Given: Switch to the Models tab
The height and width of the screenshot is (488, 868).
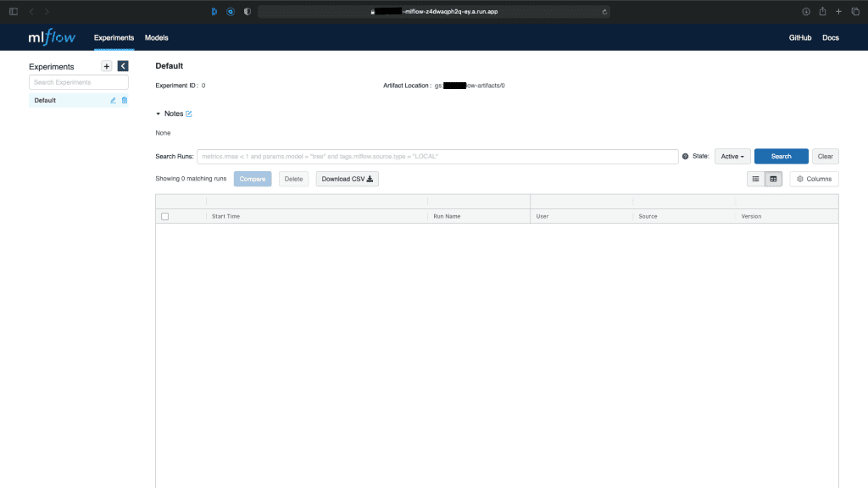Looking at the screenshot, I should coord(156,38).
